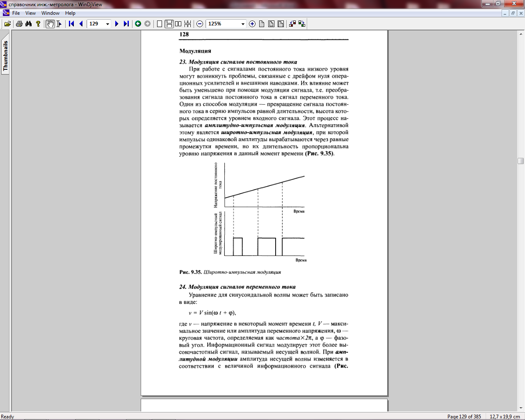Zoom out with the minus icon
The height and width of the screenshot is (420, 525).
point(200,24)
